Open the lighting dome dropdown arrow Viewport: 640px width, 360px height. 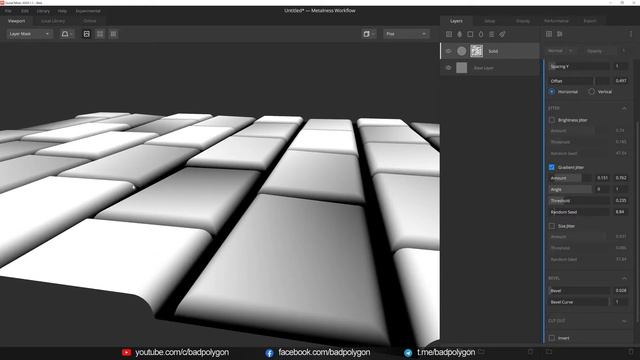click(x=71, y=34)
